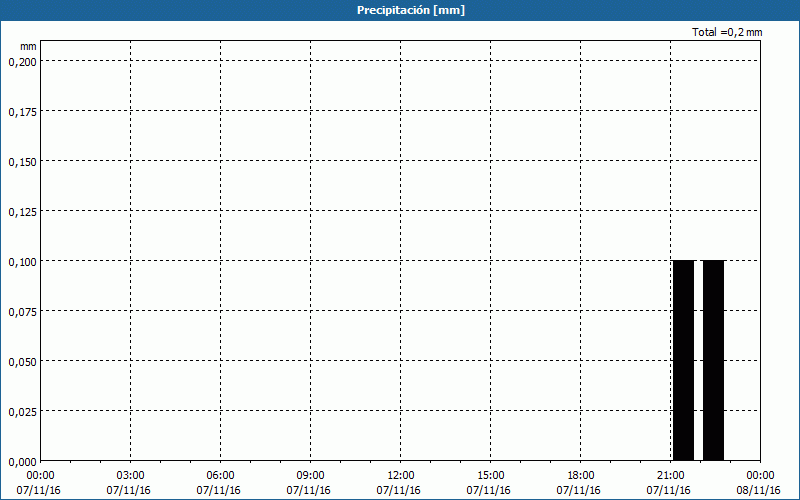Viewport: 800px width, 500px height.
Task: Select the 09:00 time axis marker
Action: (x=310, y=475)
